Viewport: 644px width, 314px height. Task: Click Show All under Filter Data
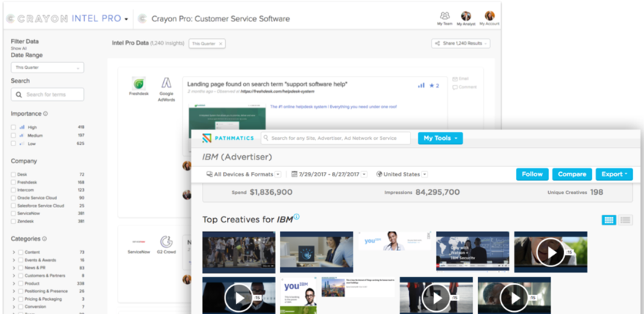(18, 48)
